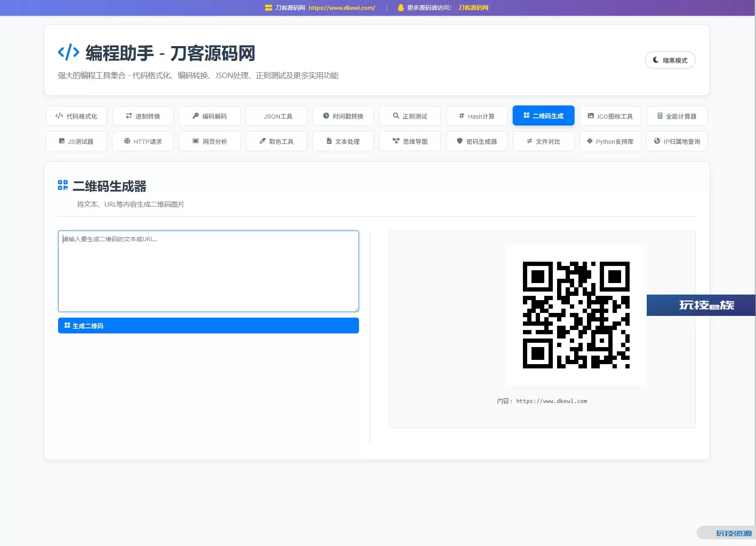
Task: Click the 生成二维码 button
Action: (x=208, y=326)
